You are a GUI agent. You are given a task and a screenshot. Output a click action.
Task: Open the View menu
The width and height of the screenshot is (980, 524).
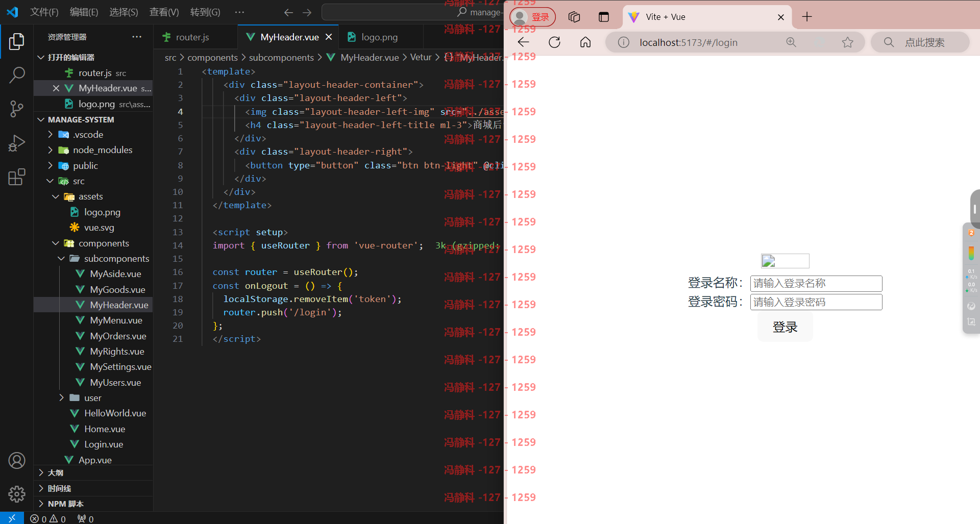coord(164,12)
